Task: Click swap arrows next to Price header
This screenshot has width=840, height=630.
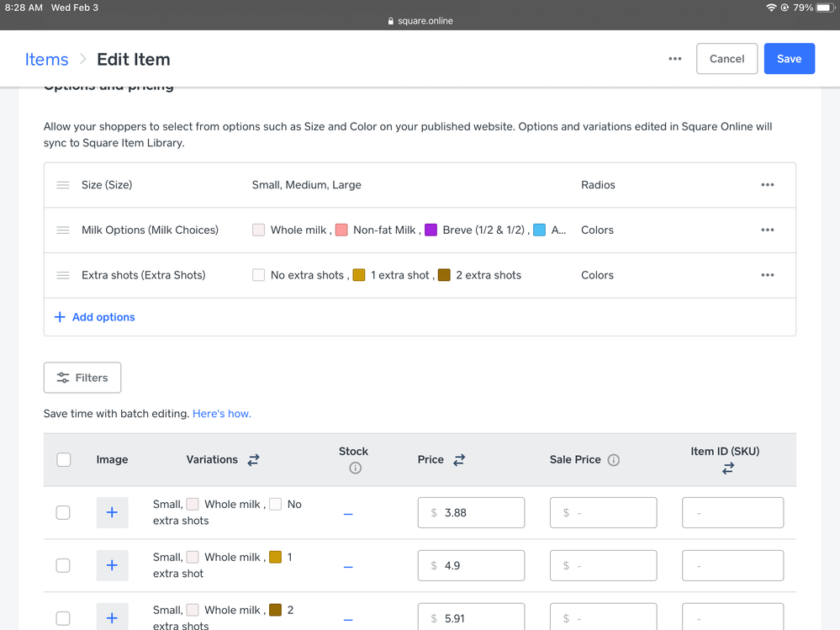Action: 459,460
